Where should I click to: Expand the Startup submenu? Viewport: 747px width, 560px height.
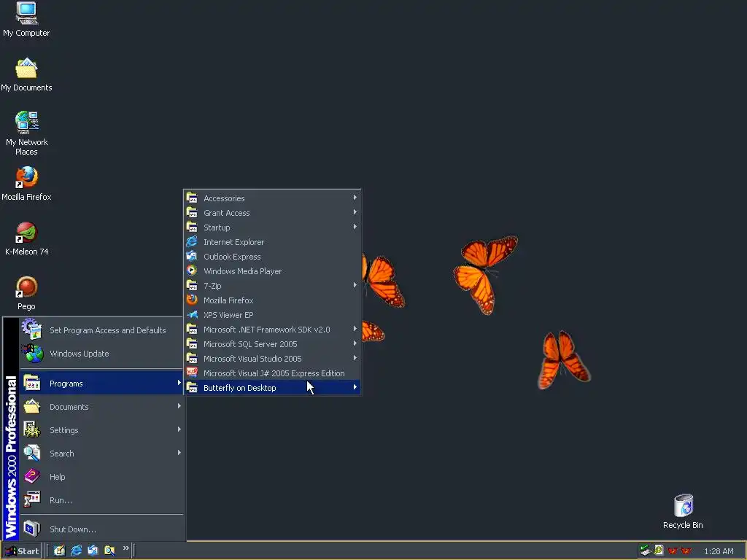click(272, 227)
